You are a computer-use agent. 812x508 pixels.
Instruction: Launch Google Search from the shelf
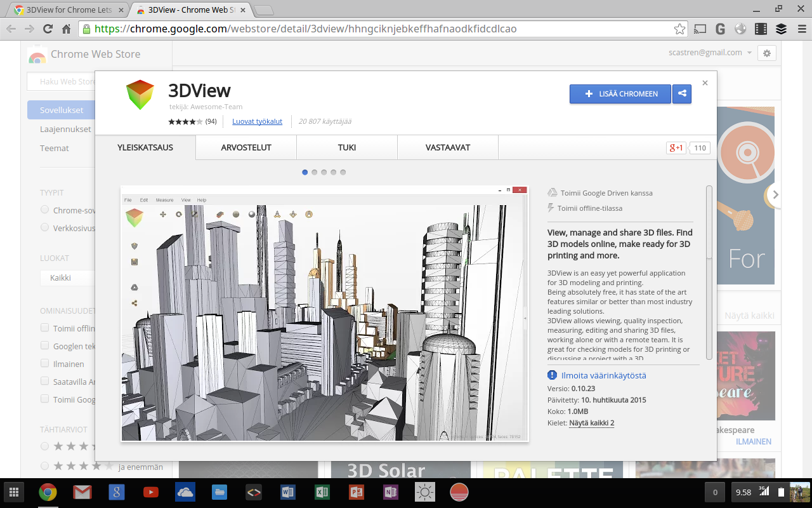(x=116, y=492)
